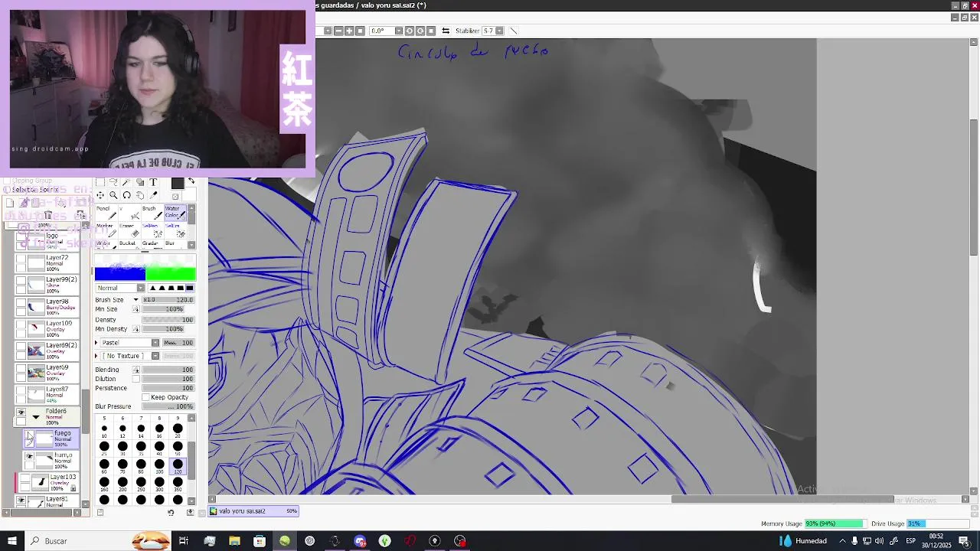Enable Keep Opacity checkbox
The height and width of the screenshot is (551, 980).
[x=146, y=397]
